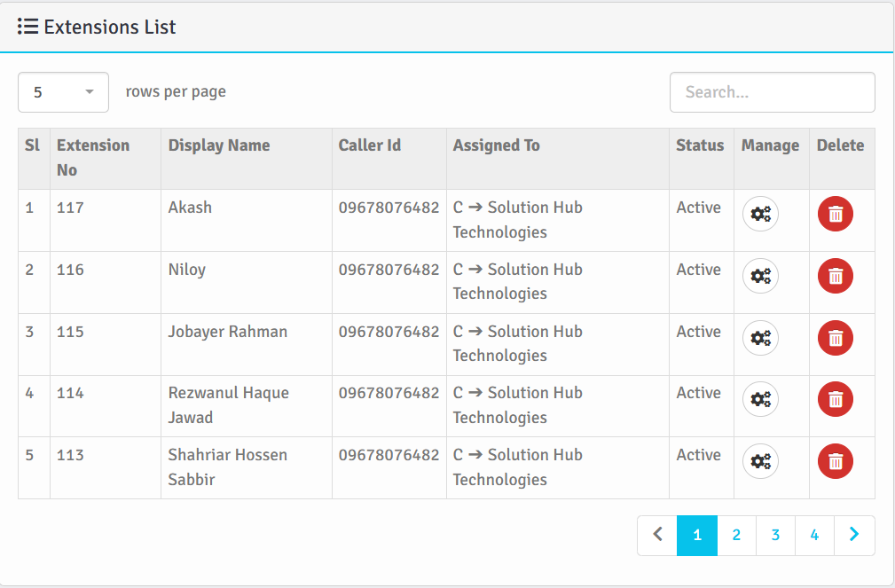This screenshot has width=895, height=588.
Task: Manage extension 115 Jobayer Rahman
Action: tap(760, 338)
